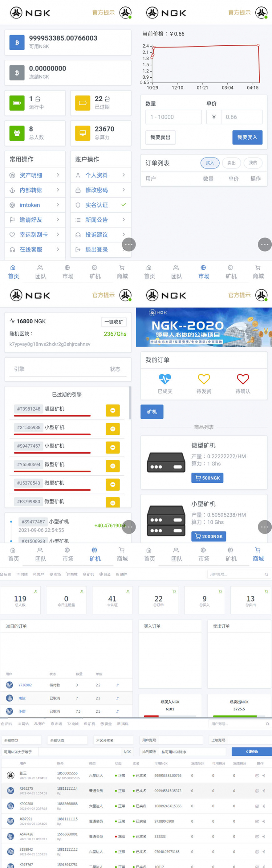Open the 全部类型 dropdown in user filter
272x868 pixels.
pyautogui.click(x=22, y=740)
